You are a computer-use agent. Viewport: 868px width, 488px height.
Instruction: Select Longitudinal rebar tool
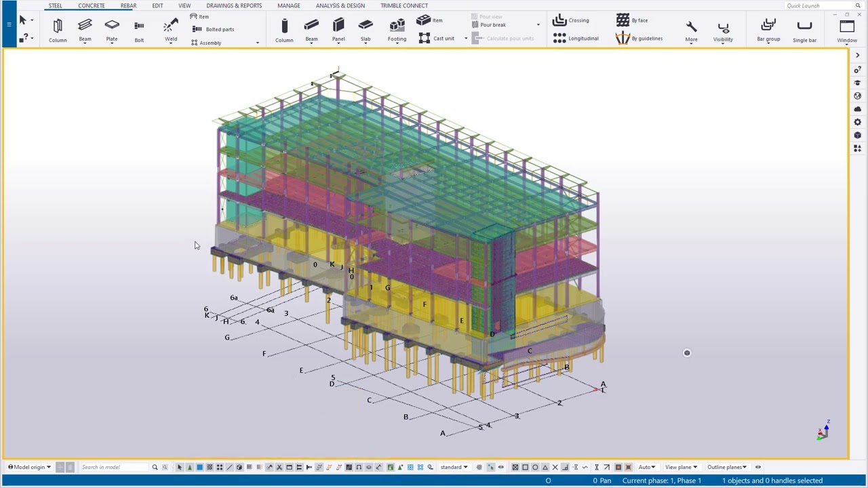(x=576, y=39)
